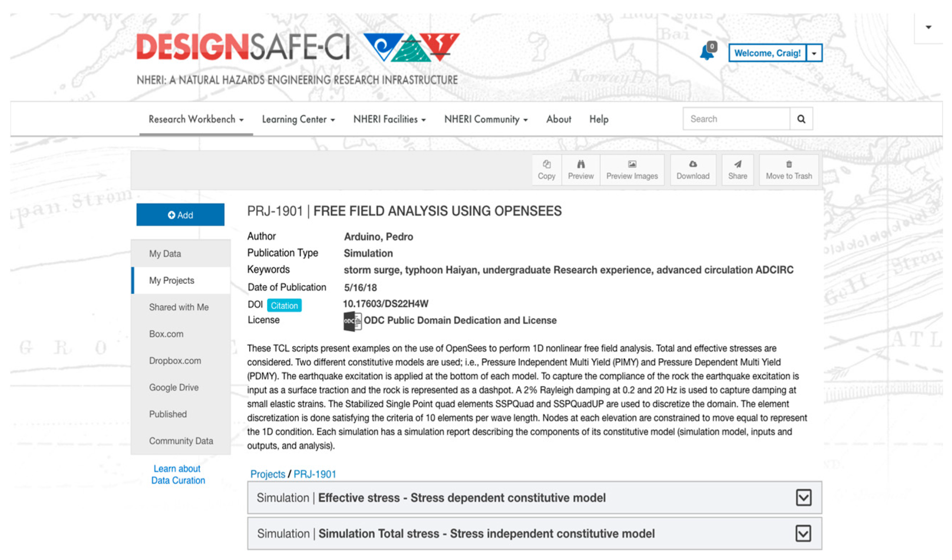Click the Move to Trash icon
This screenshot has width=952, height=560.
(788, 170)
